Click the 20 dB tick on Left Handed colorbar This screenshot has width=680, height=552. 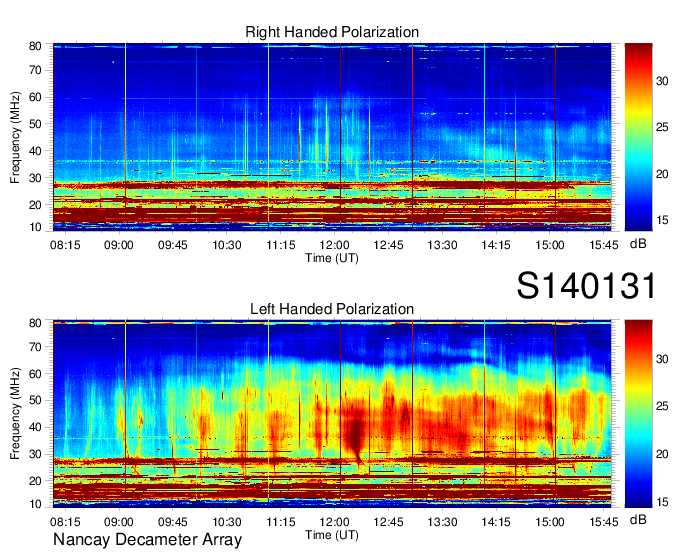(662, 454)
